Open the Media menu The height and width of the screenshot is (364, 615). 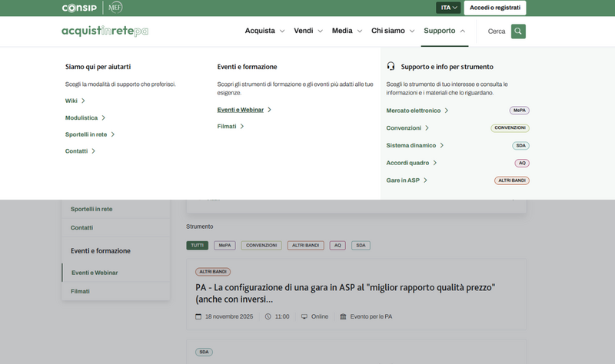click(347, 31)
